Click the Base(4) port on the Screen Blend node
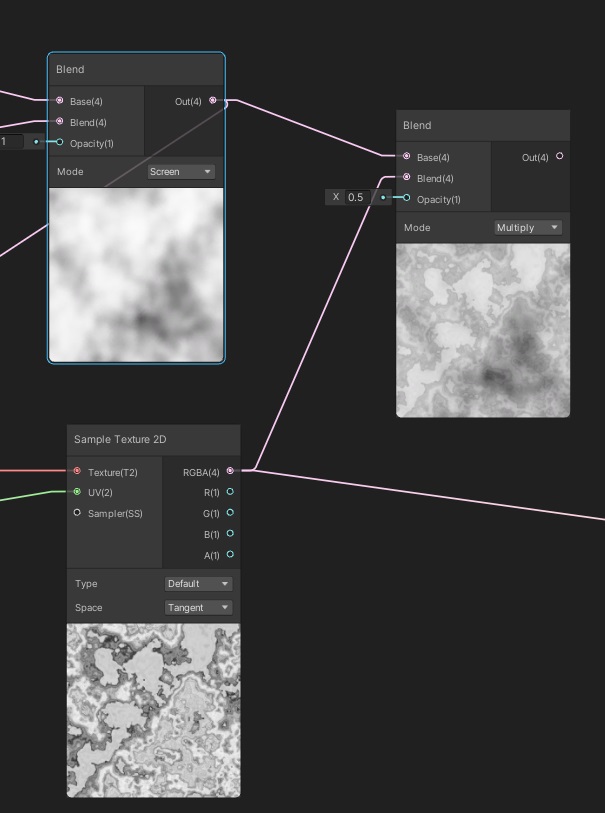This screenshot has width=605, height=813. (60, 101)
